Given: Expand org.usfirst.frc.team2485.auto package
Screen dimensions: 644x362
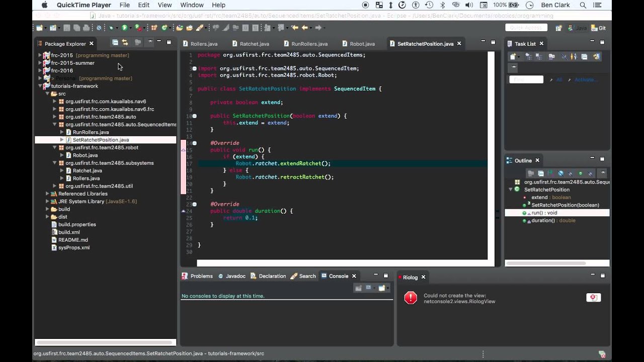Looking at the screenshot, I should [x=54, y=117].
